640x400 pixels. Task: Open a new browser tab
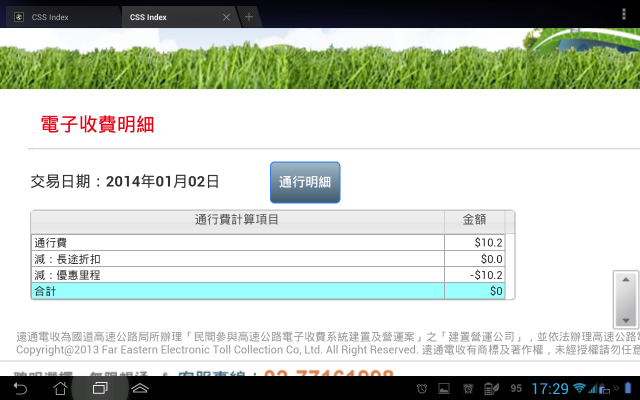point(249,17)
